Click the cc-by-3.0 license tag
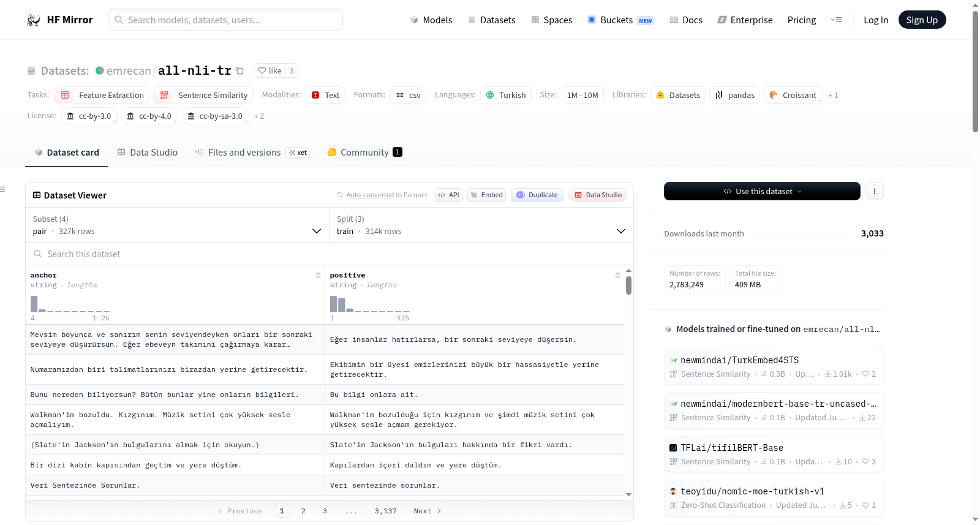Image resolution: width=980 pixels, height=525 pixels. [89, 116]
